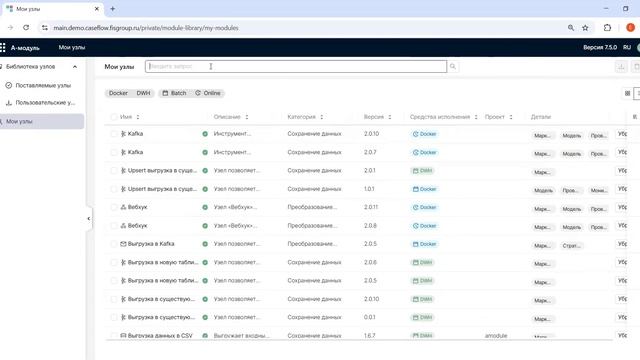Click green status icon for Вебхук 2.0.11
The height and width of the screenshot is (360, 640).
205,207
